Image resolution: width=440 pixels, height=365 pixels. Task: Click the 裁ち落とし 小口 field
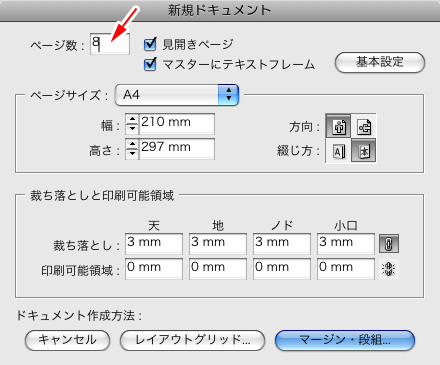click(x=346, y=244)
